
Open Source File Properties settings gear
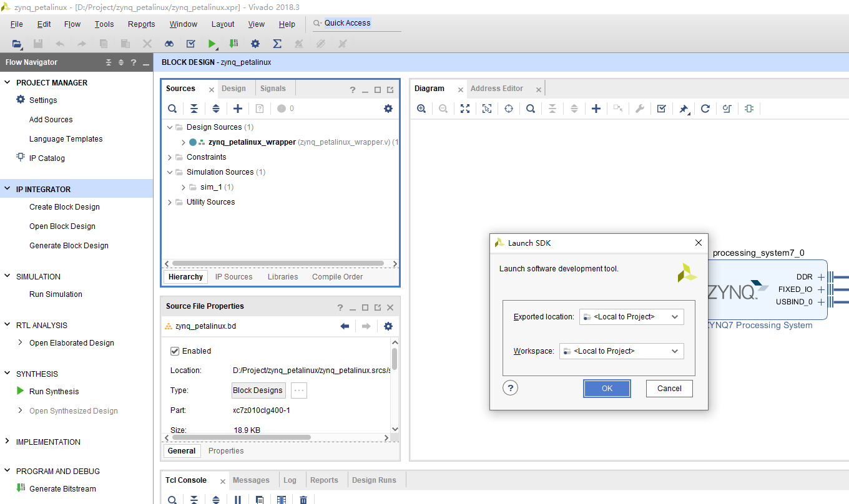coord(388,326)
